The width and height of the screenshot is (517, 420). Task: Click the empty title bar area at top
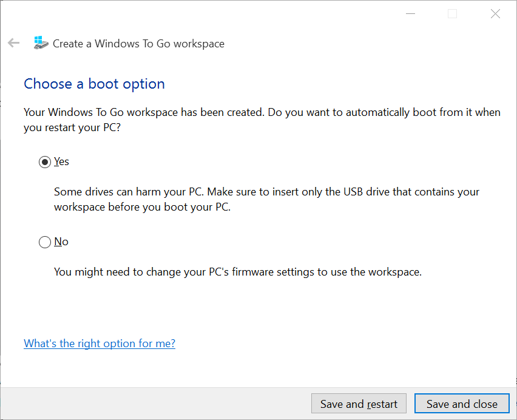click(212, 13)
